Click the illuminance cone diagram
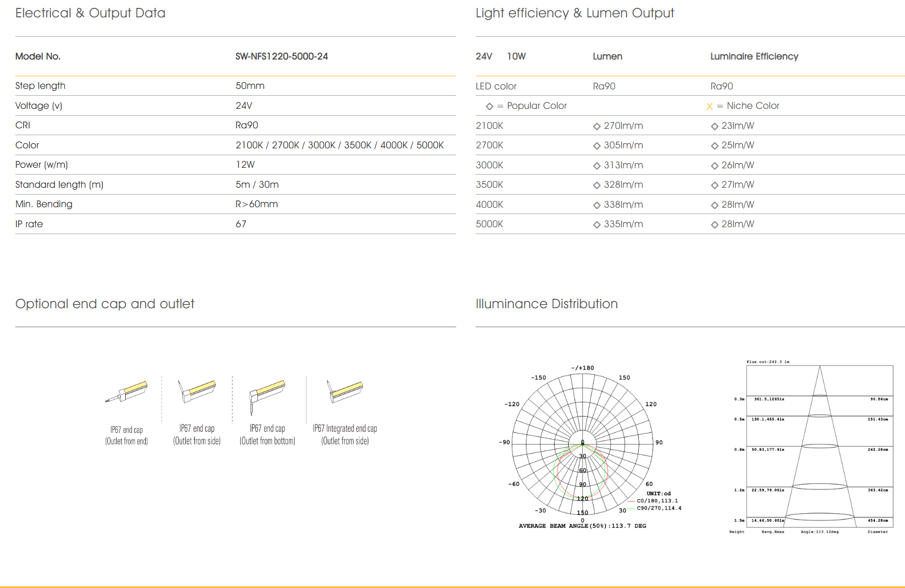The height and width of the screenshot is (588, 905). (819, 447)
